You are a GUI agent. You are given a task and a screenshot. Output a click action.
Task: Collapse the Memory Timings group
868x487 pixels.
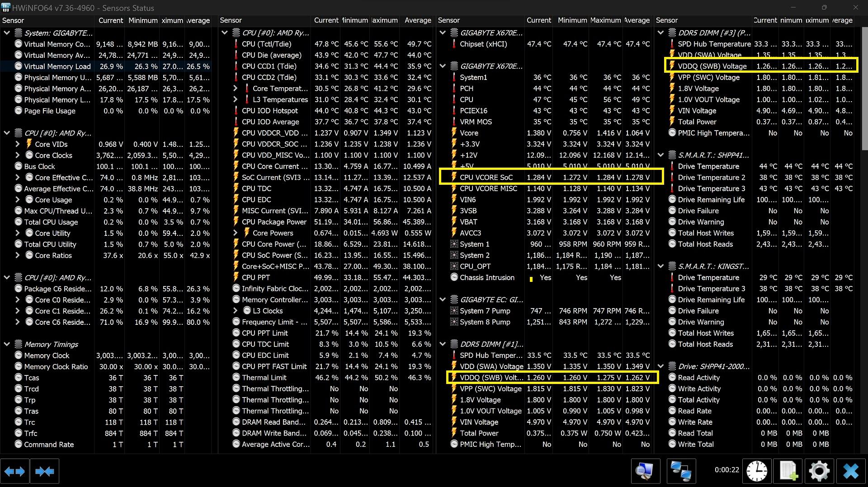7,344
